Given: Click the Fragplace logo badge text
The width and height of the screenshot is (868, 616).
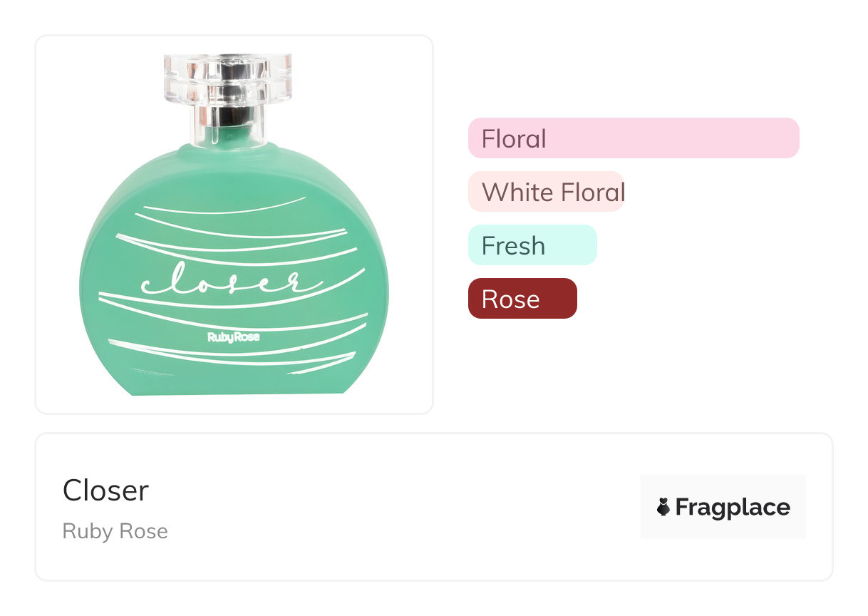Looking at the screenshot, I should click(x=732, y=507).
